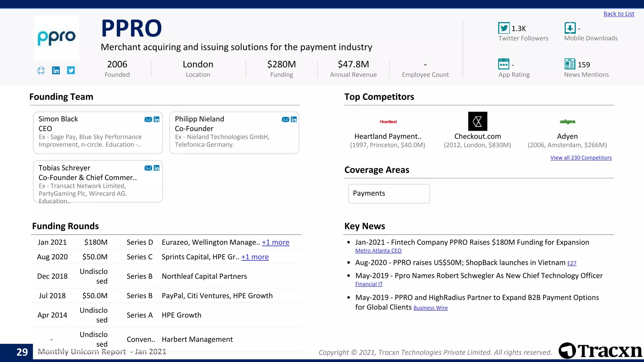644x362 pixels.
Task: Open the E27 news source link
Action: 572,263
